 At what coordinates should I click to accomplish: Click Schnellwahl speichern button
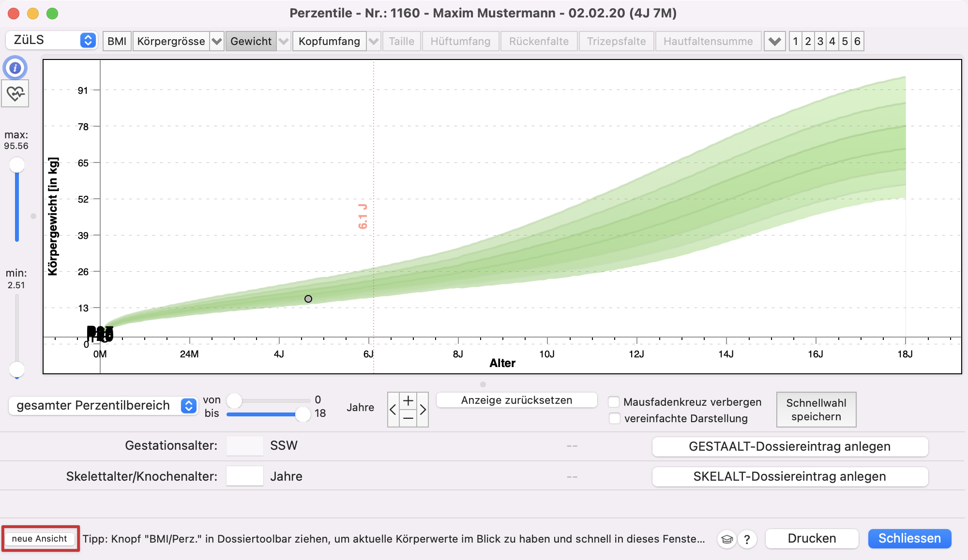[816, 410]
